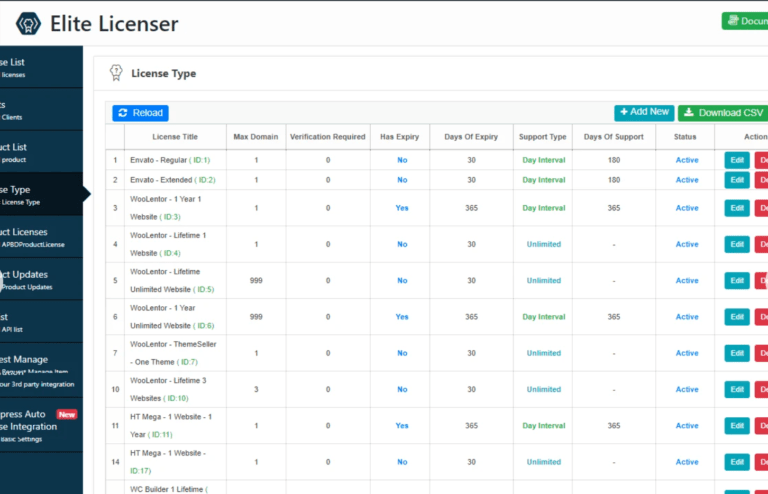
Task: Edit HT Mega - 1 Website - 1 Year
Action: [737, 425]
